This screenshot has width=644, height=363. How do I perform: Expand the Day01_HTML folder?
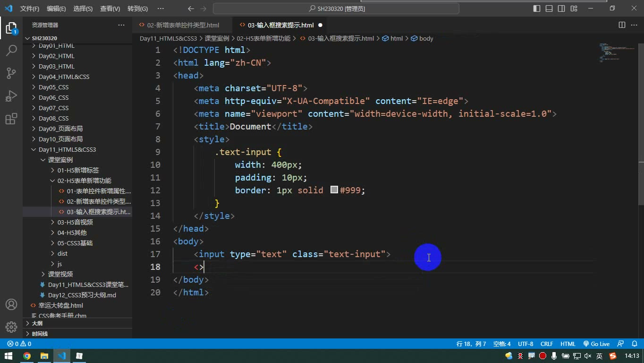tap(57, 46)
